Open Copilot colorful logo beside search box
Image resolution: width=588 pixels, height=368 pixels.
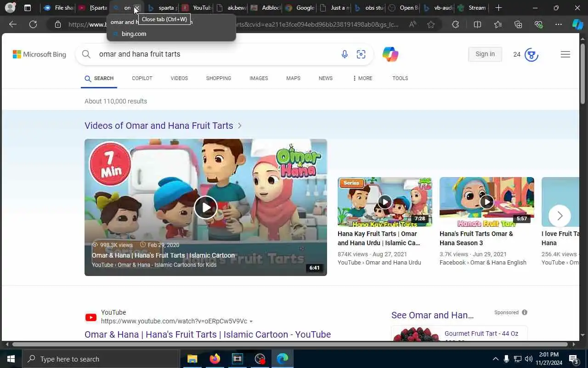pos(390,54)
